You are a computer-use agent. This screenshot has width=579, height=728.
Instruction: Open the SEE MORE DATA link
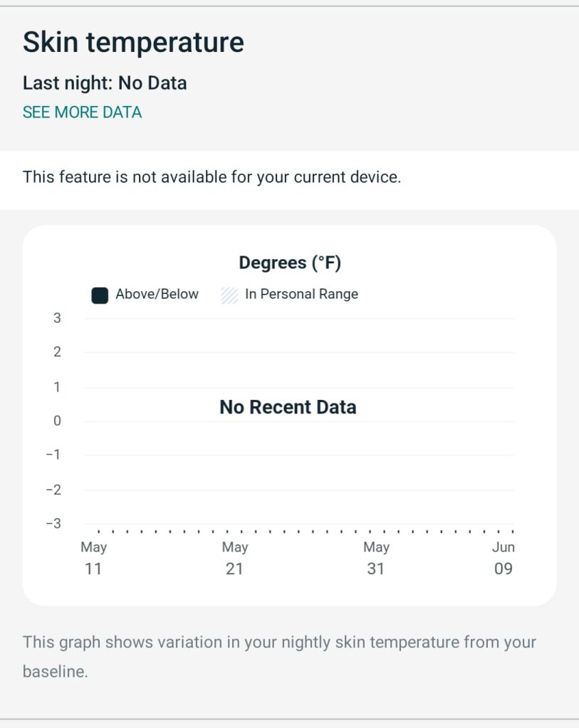82,112
